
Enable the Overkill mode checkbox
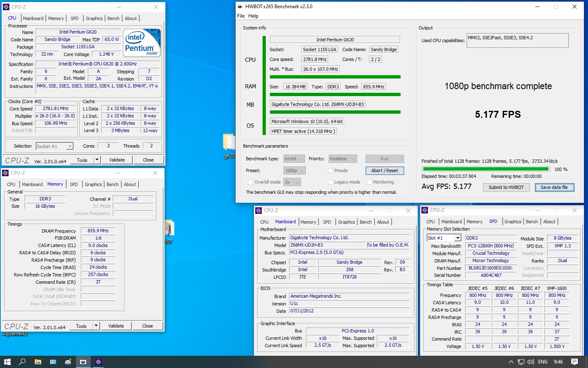tap(250, 182)
